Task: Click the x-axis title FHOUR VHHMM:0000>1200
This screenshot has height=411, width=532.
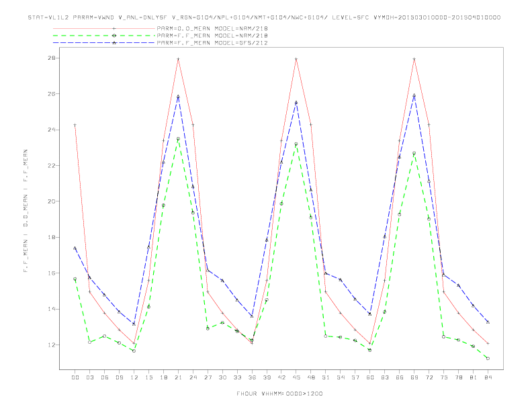Action: tap(279, 394)
